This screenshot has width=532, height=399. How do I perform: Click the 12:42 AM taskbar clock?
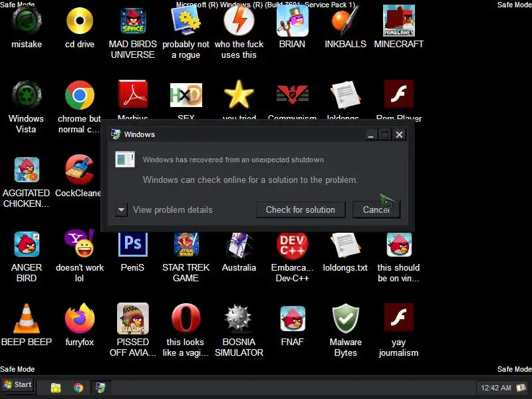(495, 388)
